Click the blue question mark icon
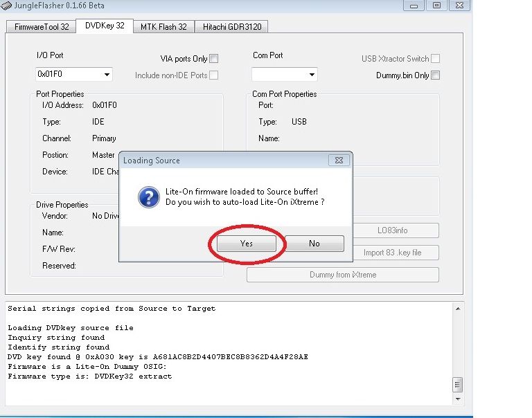The width and height of the screenshot is (532, 418). pos(149,197)
